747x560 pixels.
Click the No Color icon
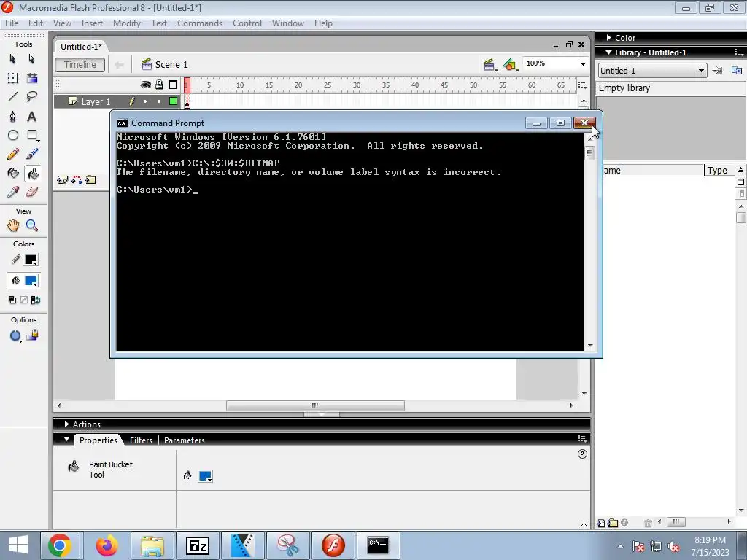click(x=24, y=300)
